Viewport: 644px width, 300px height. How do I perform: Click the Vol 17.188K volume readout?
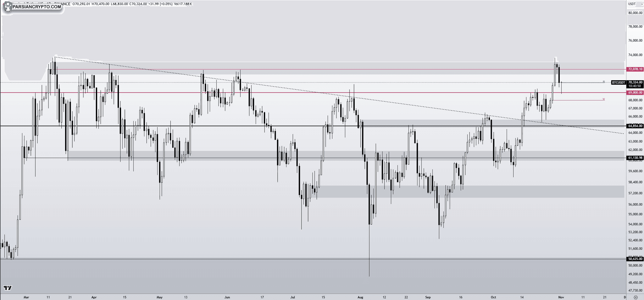pyautogui.click(x=183, y=4)
